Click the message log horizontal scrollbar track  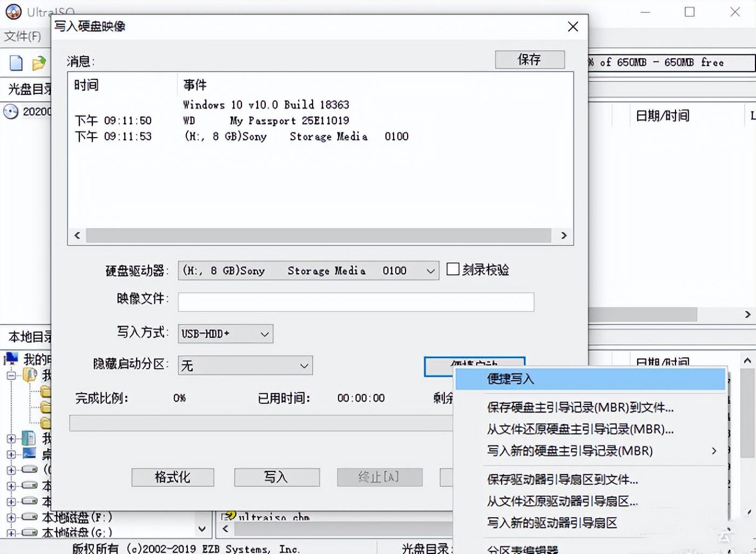(319, 235)
